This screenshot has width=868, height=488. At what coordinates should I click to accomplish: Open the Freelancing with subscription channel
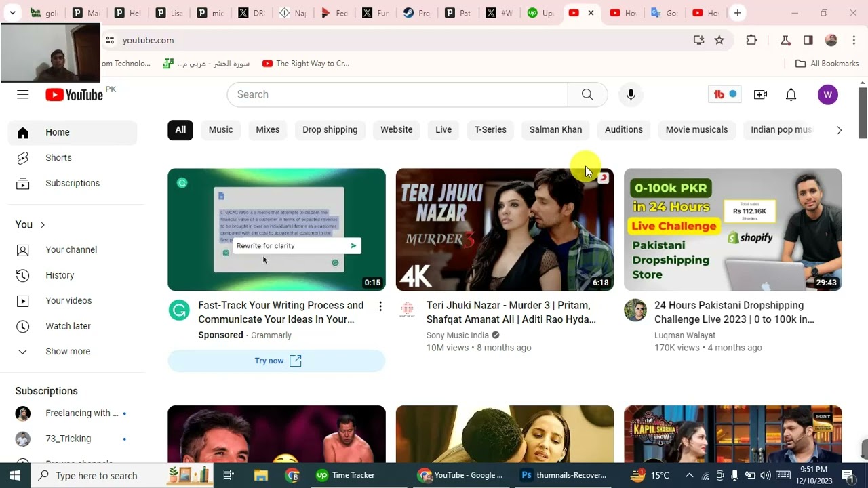pos(73,413)
